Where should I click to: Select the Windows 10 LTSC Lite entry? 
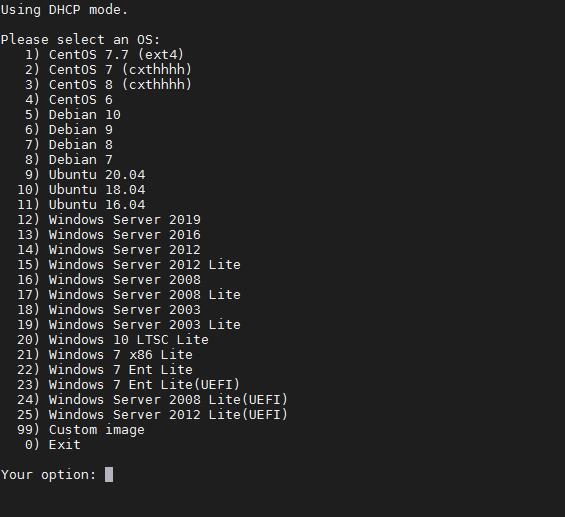(113, 340)
